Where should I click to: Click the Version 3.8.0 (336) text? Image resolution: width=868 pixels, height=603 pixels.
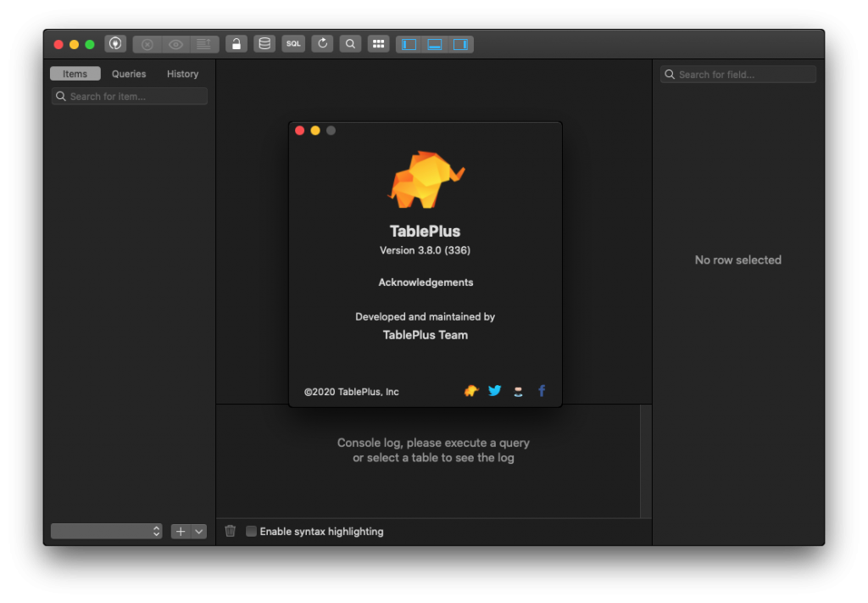pos(426,250)
